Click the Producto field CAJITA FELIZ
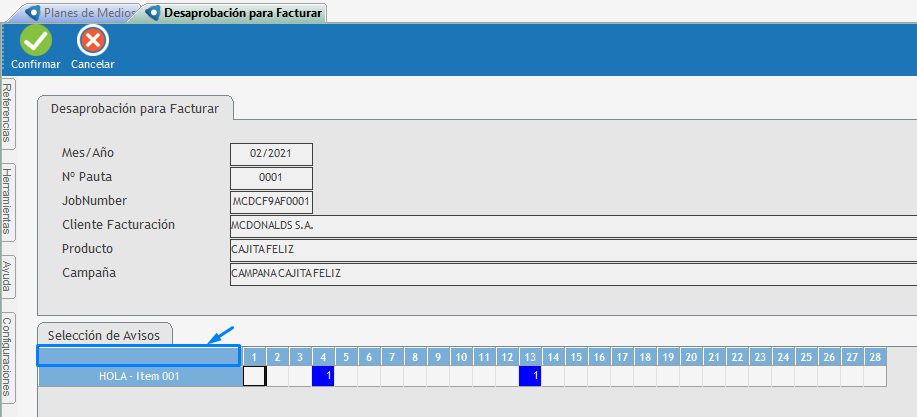 coord(570,250)
